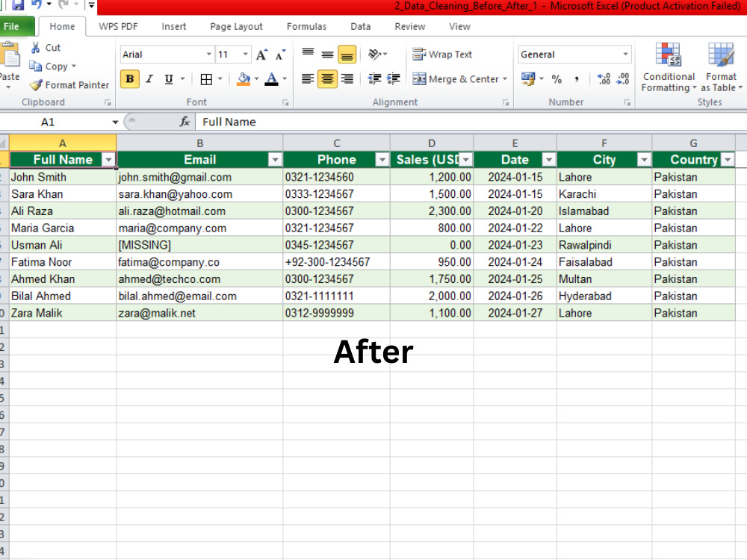Toggle Bottom Align icon
This screenshot has height=560, width=747.
pyautogui.click(x=347, y=55)
